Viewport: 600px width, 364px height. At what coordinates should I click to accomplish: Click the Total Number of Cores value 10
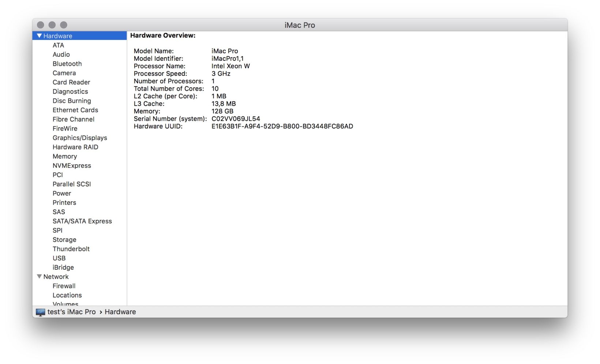coord(215,89)
